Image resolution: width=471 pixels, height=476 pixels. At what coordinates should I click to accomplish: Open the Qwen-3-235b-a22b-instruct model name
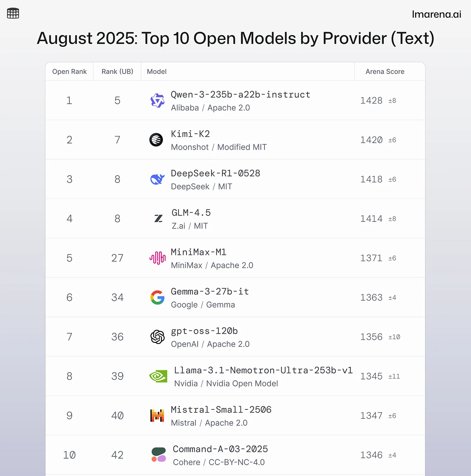pos(241,95)
